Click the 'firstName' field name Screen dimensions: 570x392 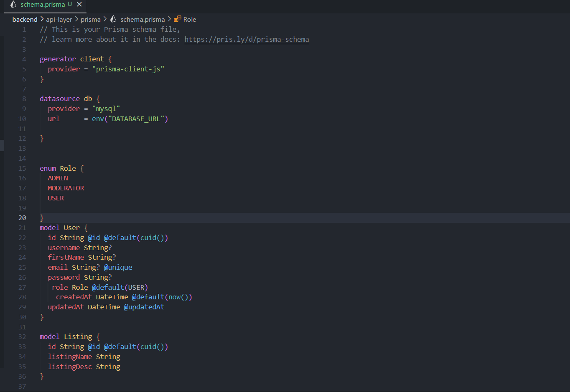[x=66, y=258]
